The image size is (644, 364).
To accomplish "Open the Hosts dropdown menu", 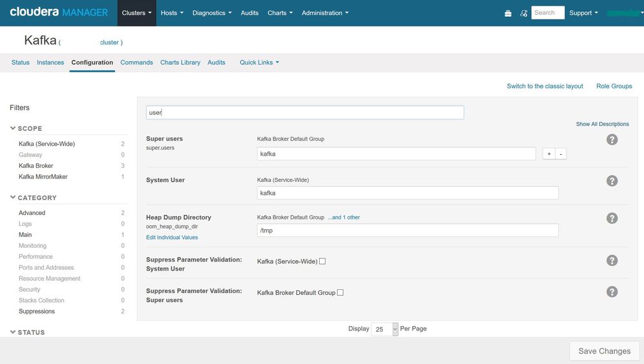I will click(x=172, y=13).
